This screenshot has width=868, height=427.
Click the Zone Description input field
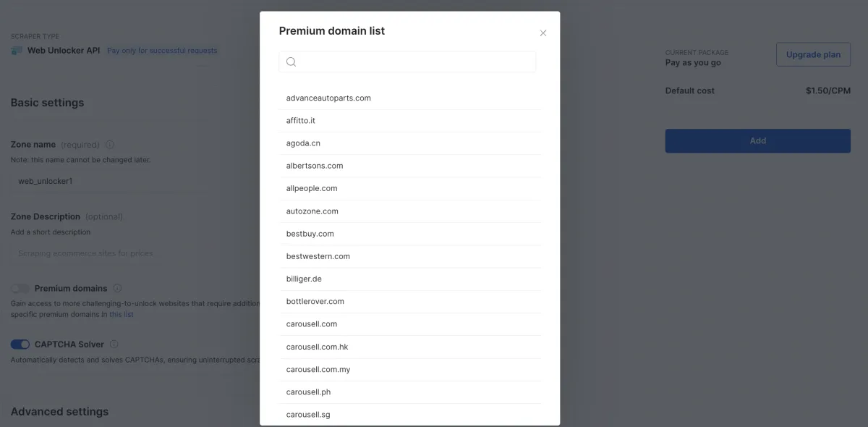click(135, 253)
